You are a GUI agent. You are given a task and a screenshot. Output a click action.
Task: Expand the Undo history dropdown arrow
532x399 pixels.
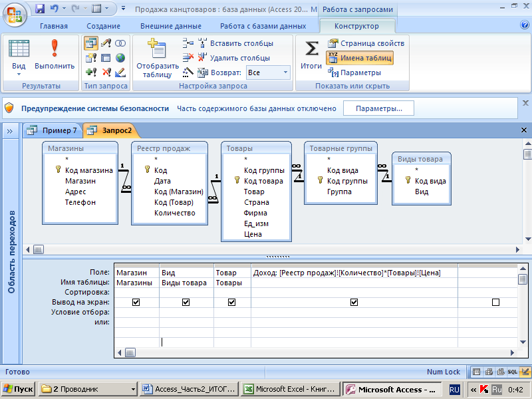(x=64, y=9)
